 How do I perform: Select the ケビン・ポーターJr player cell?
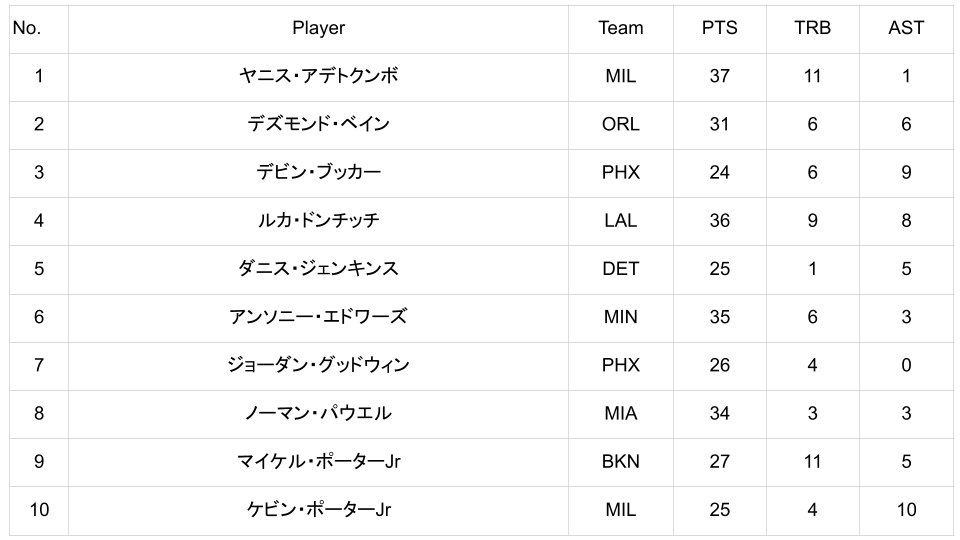318,509
